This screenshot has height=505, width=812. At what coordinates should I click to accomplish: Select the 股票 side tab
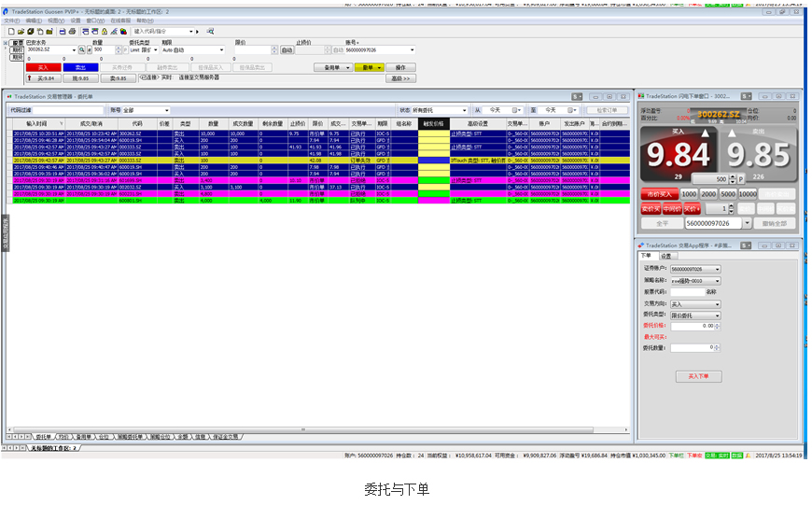coord(17,42)
